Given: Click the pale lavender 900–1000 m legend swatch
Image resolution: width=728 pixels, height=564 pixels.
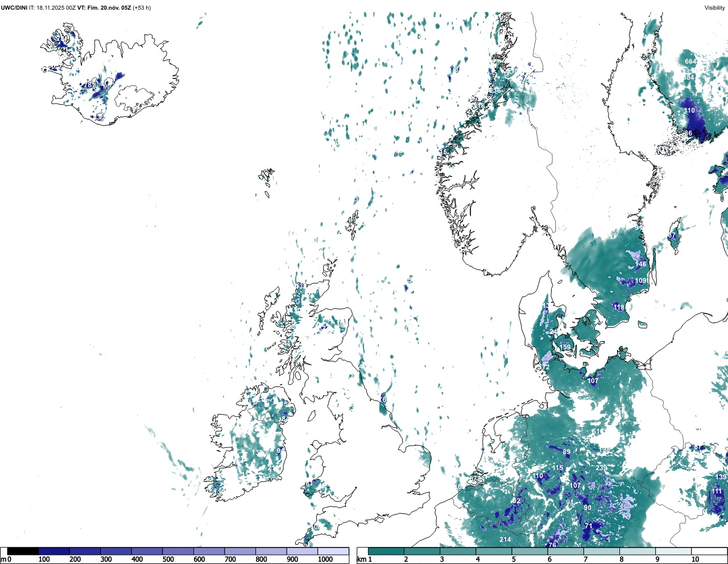Looking at the screenshot, I should (302, 551).
